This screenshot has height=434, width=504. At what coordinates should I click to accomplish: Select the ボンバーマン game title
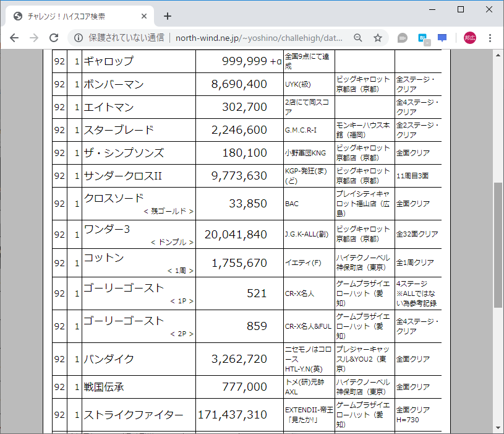[113, 84]
